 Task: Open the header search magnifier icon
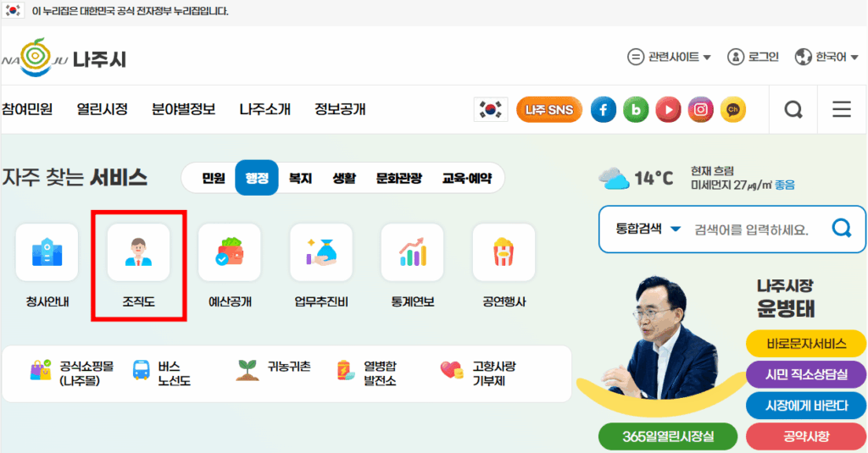(x=793, y=109)
